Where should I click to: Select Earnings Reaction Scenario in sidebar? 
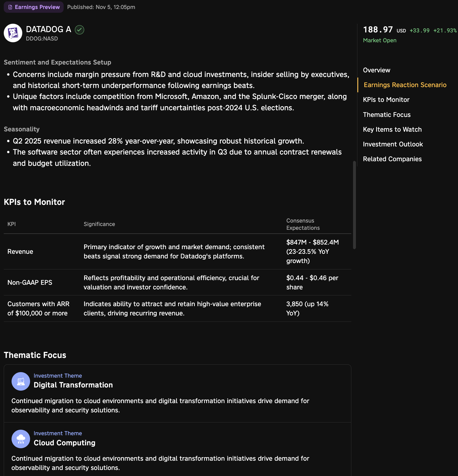(405, 85)
